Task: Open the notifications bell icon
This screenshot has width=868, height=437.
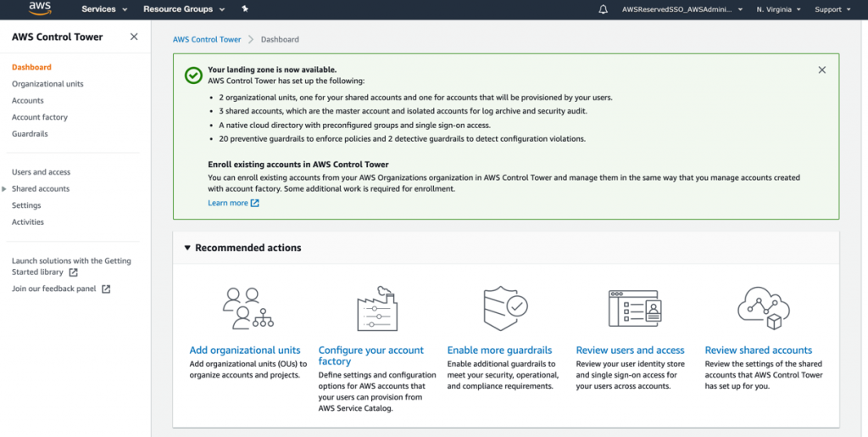Action: click(x=604, y=9)
